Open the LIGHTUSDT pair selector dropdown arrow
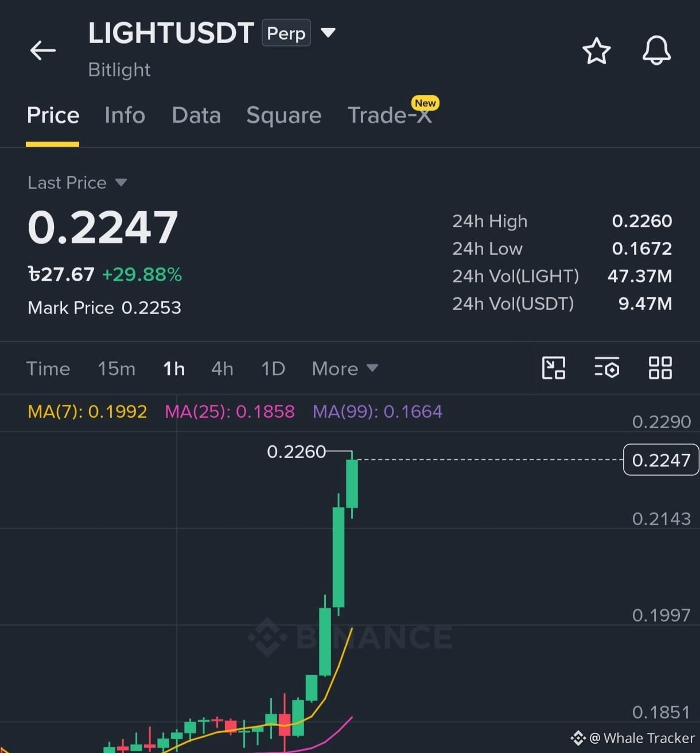 [328, 33]
